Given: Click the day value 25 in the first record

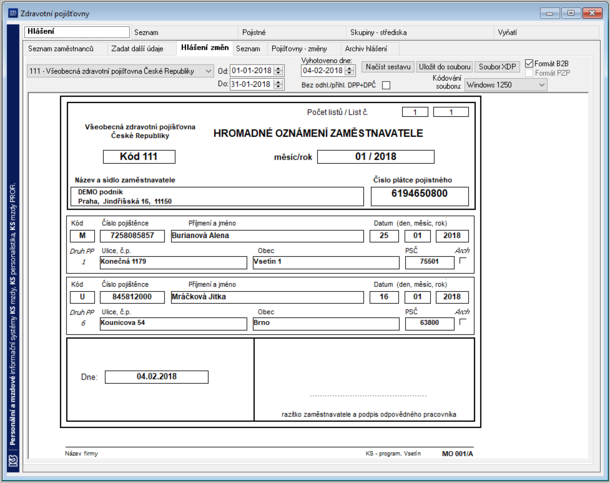Looking at the screenshot, I should 384,236.
